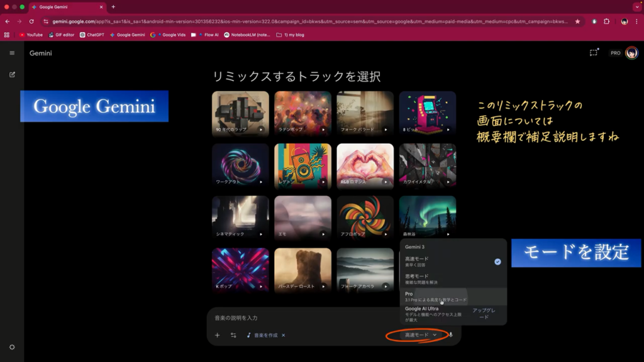Collapse the 高速モード mode selector dropdown
This screenshot has width=644, height=362.
coord(420,335)
